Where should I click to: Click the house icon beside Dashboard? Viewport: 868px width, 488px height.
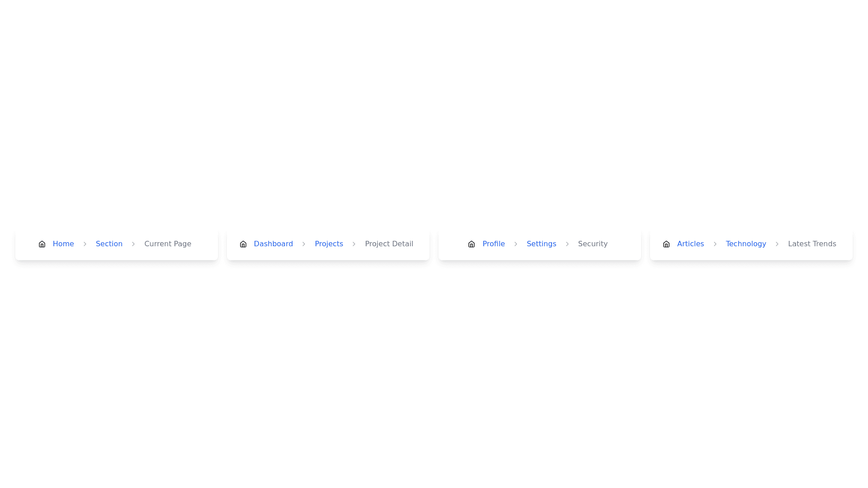pos(243,244)
